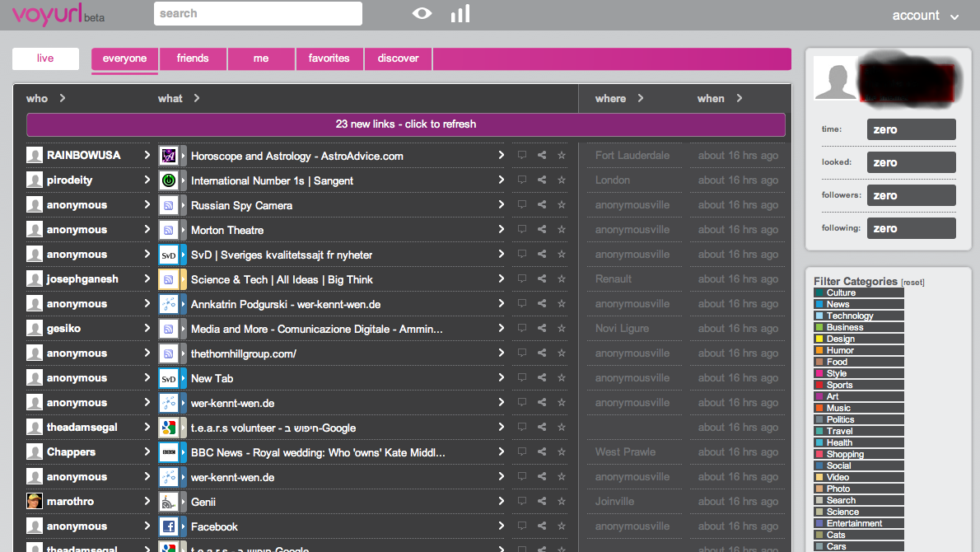This screenshot has height=552, width=980.
Task: Expand the when column arrow
Action: (740, 98)
